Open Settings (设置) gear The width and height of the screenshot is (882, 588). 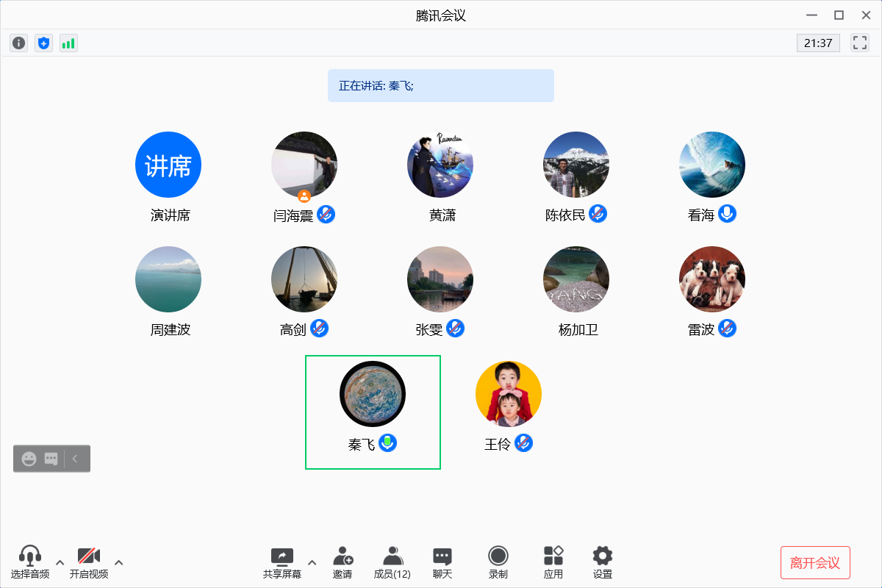click(x=602, y=562)
